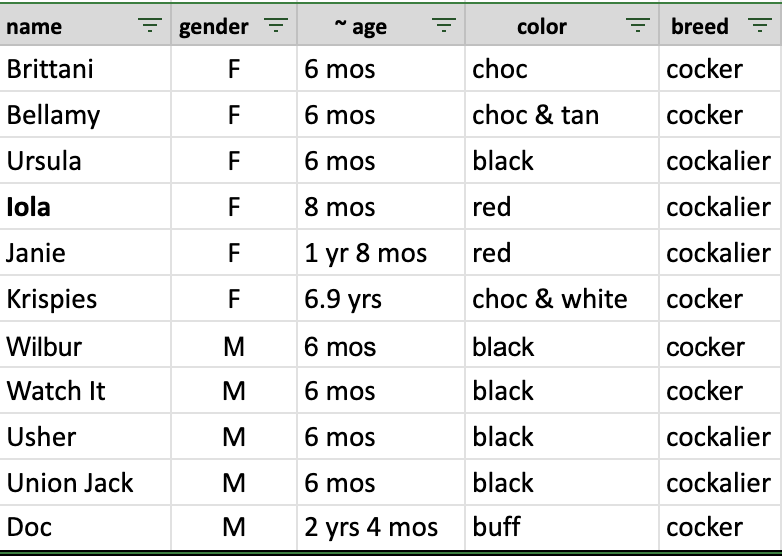Open the breed column filter icon
This screenshot has height=556, width=782.
coord(758,26)
